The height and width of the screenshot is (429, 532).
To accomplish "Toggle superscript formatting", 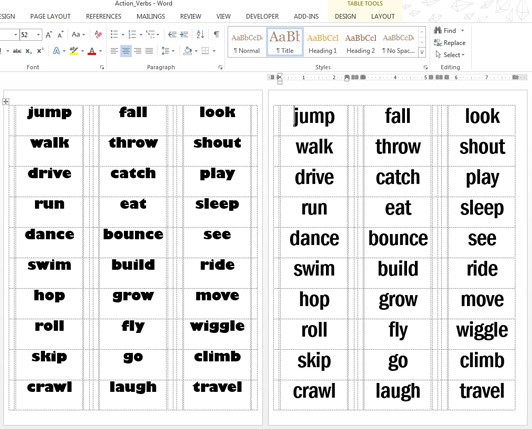I will coord(40,51).
